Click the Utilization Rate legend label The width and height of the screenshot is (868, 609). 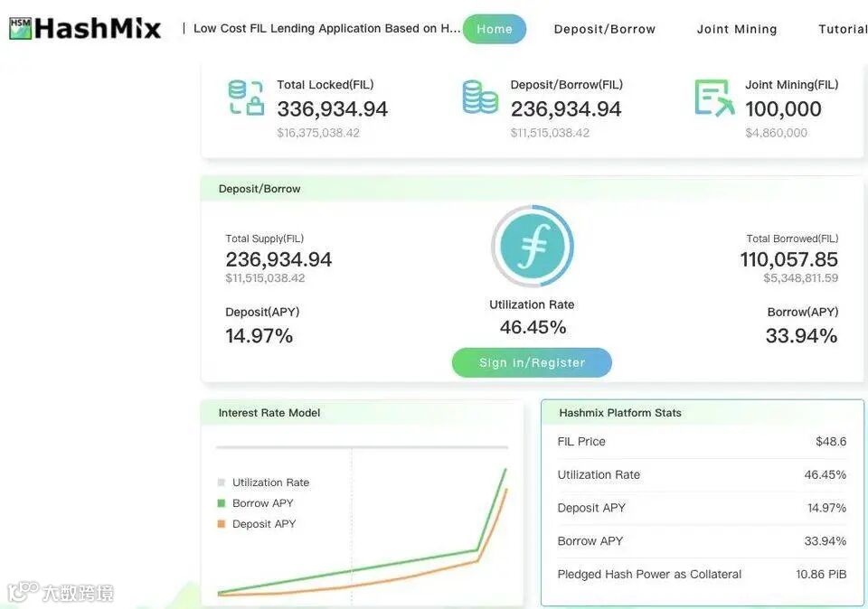tap(270, 483)
